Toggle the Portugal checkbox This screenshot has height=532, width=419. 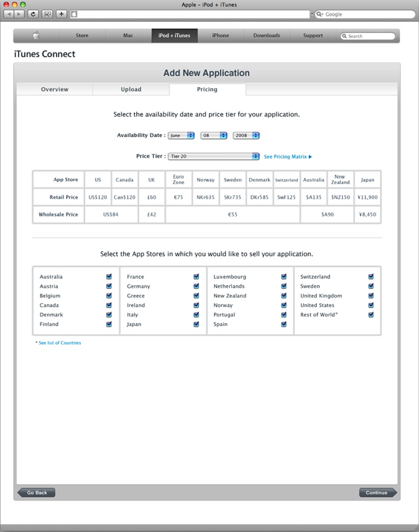[284, 315]
